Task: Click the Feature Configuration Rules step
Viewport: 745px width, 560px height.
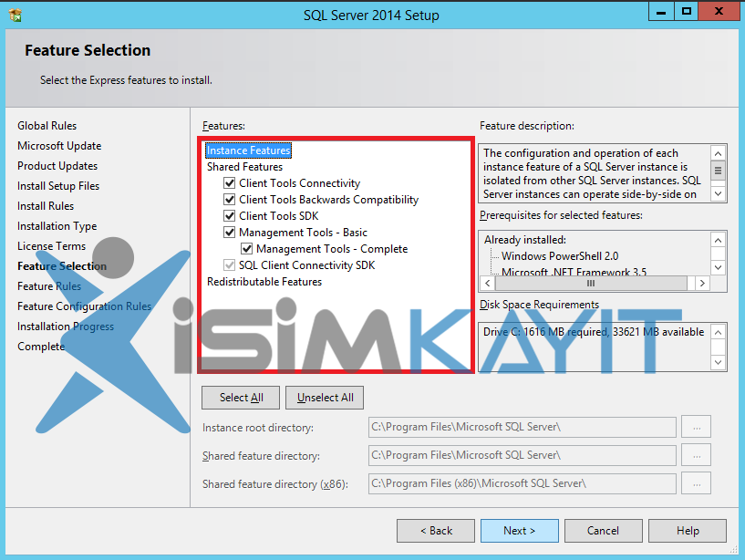Action: point(84,306)
